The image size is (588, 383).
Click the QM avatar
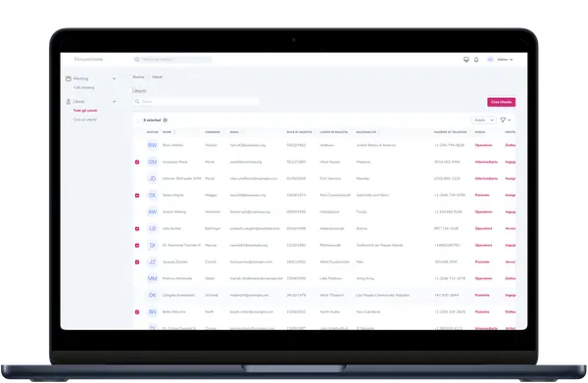(152, 162)
